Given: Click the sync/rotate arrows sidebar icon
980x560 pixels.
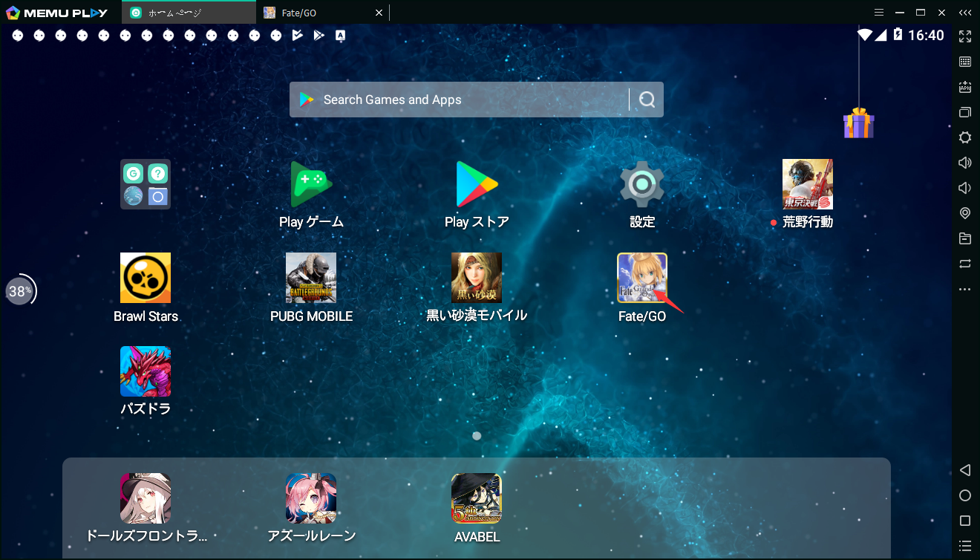Looking at the screenshot, I should click(965, 264).
